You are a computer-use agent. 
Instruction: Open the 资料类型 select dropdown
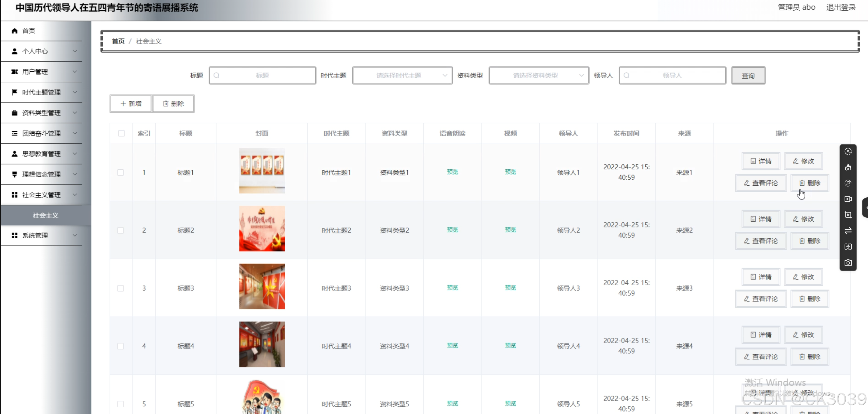(x=538, y=75)
